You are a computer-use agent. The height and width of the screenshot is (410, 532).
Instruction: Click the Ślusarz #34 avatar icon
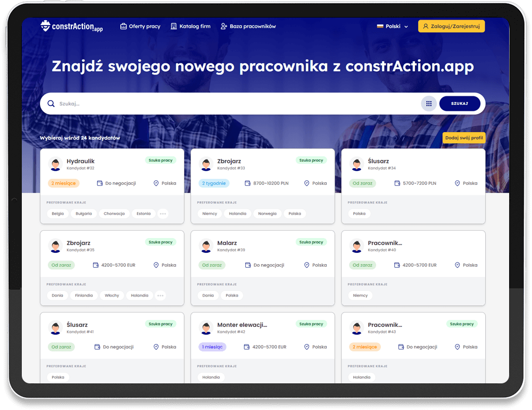tap(357, 163)
